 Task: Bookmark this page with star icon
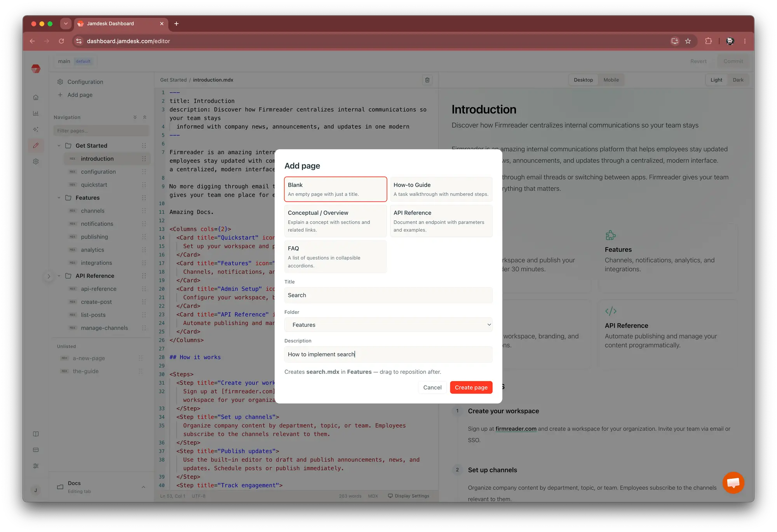click(688, 41)
